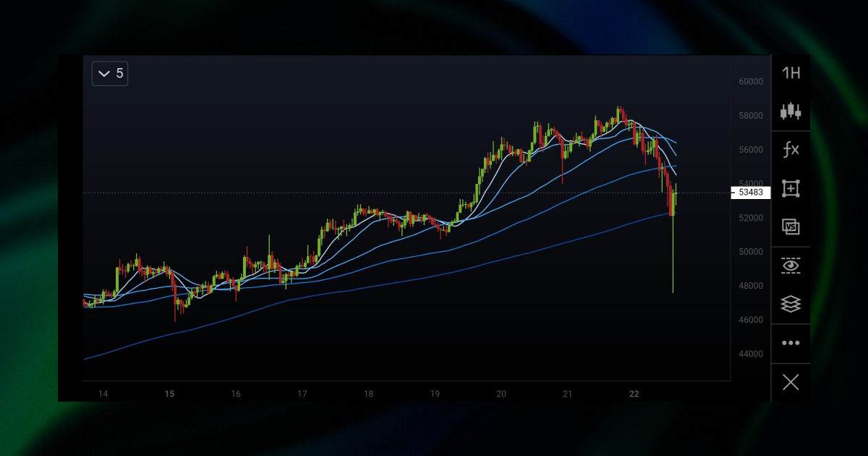
Task: Select the 22 date label on axis
Action: pos(634,394)
